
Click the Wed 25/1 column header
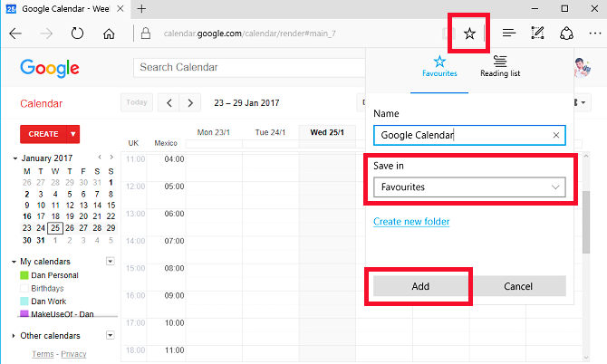[x=327, y=132]
